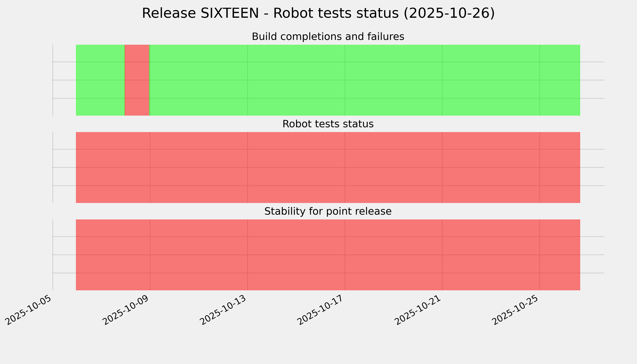
Task: Click Robot tests red area between 10-13 and 10-17
Action: pyautogui.click(x=296, y=167)
